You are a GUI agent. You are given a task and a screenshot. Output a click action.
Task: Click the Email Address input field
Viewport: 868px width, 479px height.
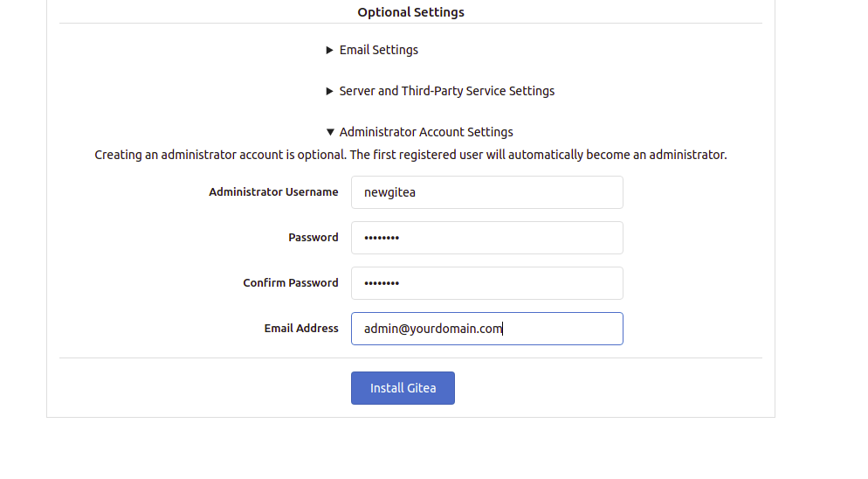[487, 329]
